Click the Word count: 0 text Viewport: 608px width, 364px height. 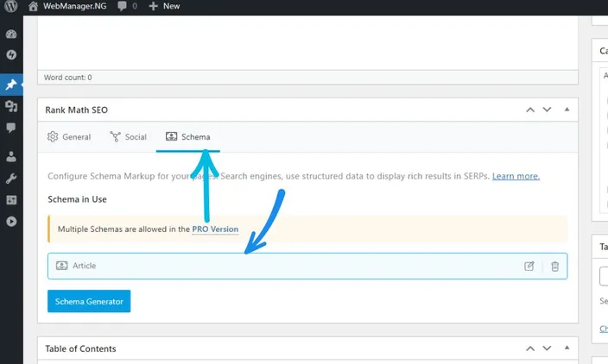(x=68, y=78)
